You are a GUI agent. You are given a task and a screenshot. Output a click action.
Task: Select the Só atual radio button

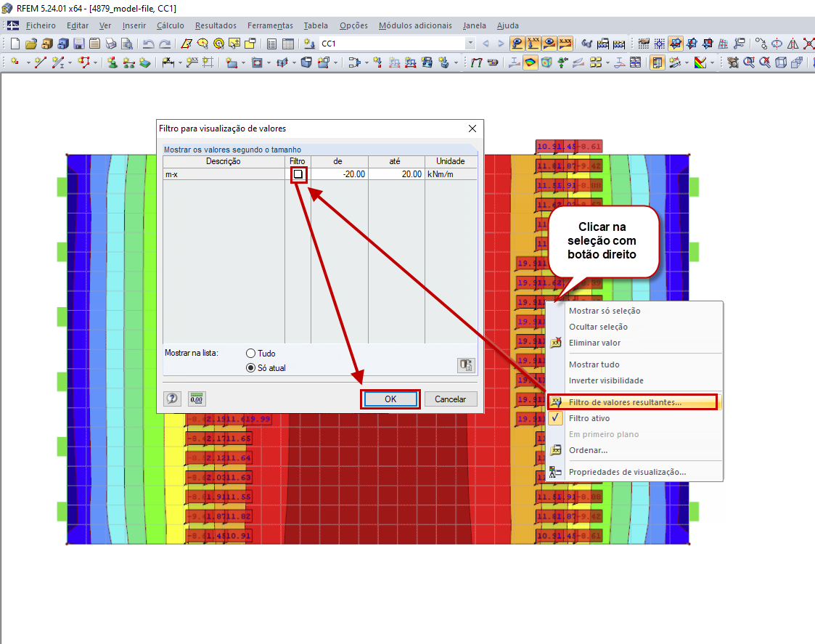250,368
